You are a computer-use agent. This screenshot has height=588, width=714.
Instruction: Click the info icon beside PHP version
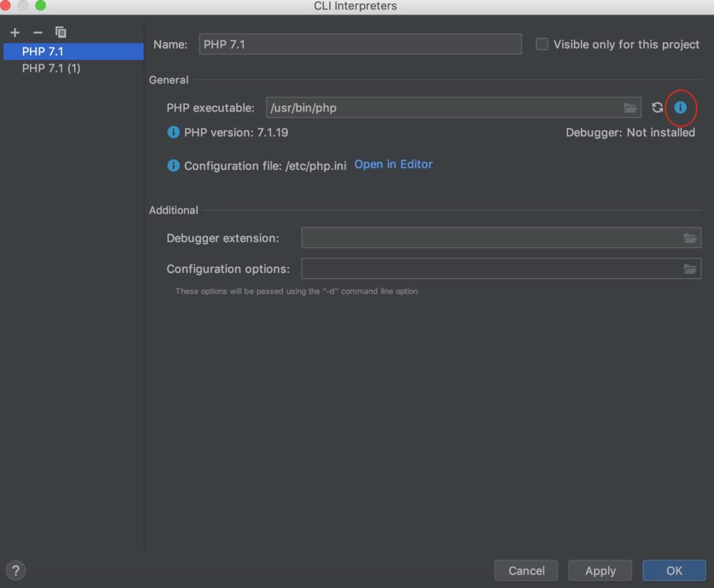coord(172,132)
